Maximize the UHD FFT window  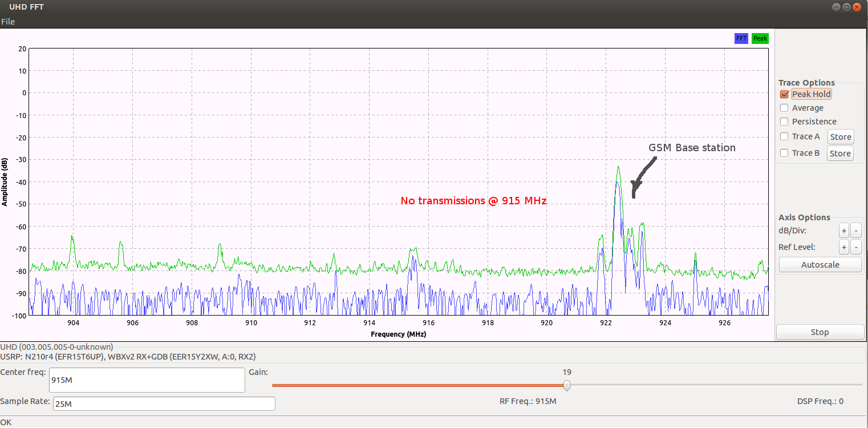[846, 7]
